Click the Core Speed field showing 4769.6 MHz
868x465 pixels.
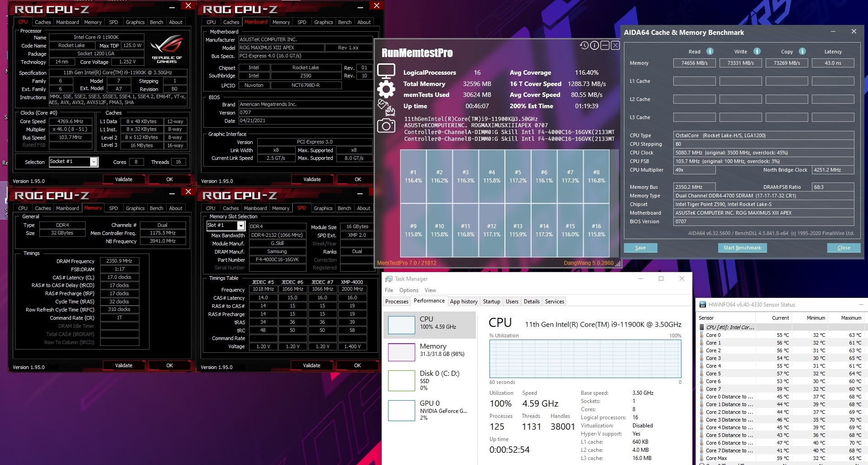70,121
